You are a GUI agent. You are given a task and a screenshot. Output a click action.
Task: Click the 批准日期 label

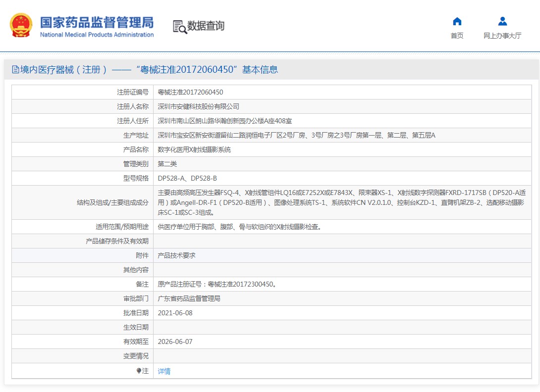(x=136, y=313)
